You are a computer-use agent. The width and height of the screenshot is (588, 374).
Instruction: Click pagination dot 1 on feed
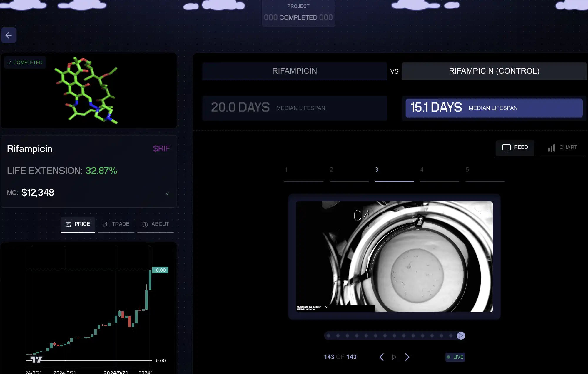point(328,335)
